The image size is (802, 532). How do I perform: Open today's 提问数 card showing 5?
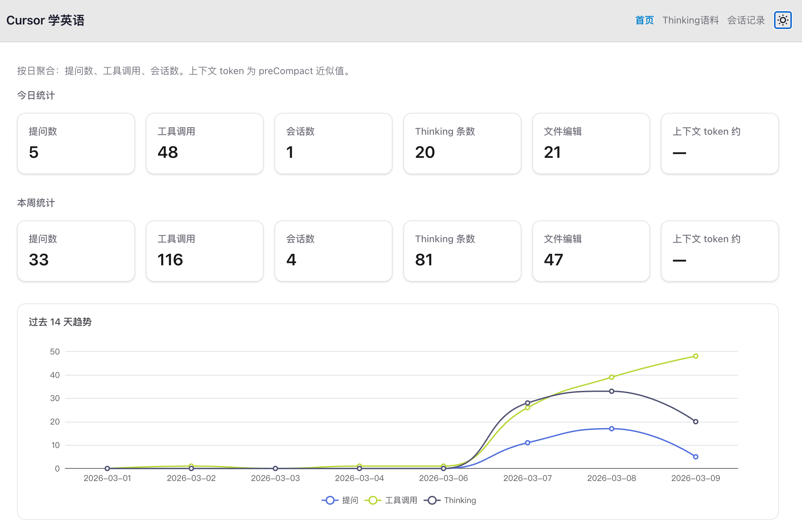(x=76, y=144)
